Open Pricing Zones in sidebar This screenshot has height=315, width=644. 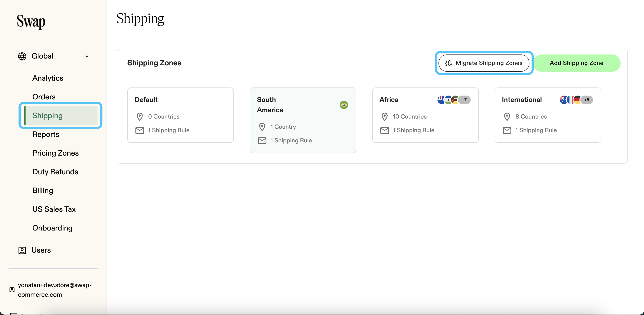tap(55, 153)
